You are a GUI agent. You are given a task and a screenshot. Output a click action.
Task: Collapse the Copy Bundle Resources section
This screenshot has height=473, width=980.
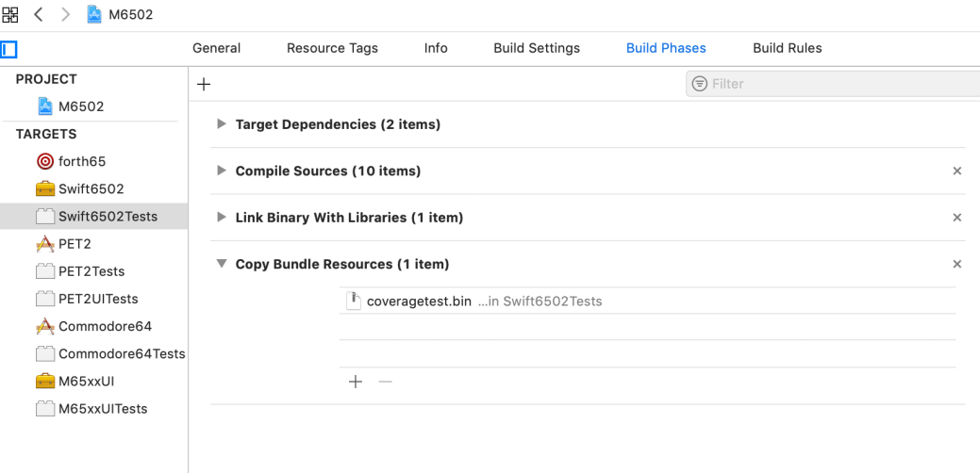(x=222, y=264)
